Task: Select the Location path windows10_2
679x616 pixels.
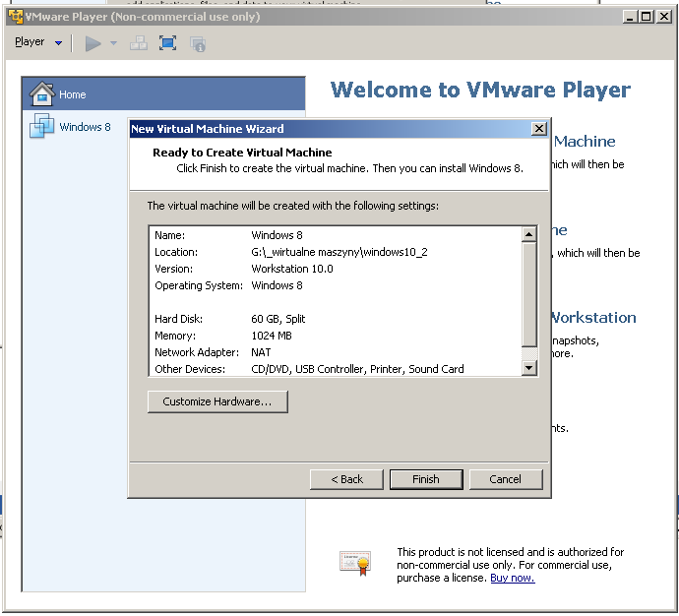Action: [339, 252]
